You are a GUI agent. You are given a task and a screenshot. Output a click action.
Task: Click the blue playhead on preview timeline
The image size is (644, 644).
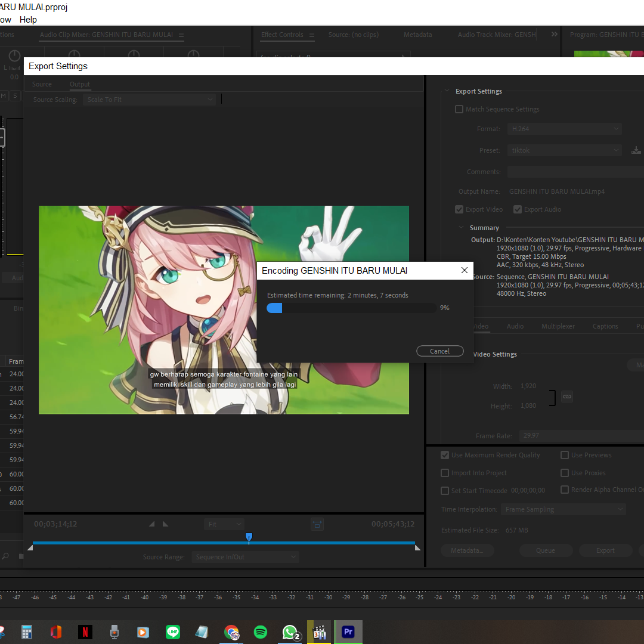point(249,537)
